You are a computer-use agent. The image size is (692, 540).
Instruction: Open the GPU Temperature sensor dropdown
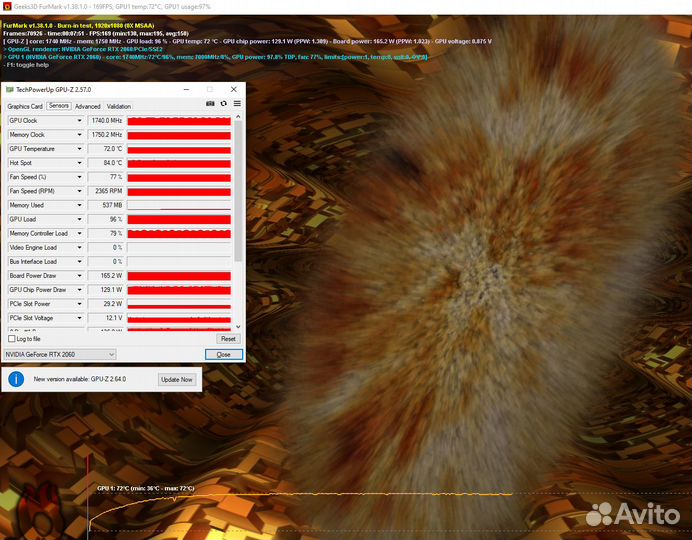click(79, 149)
